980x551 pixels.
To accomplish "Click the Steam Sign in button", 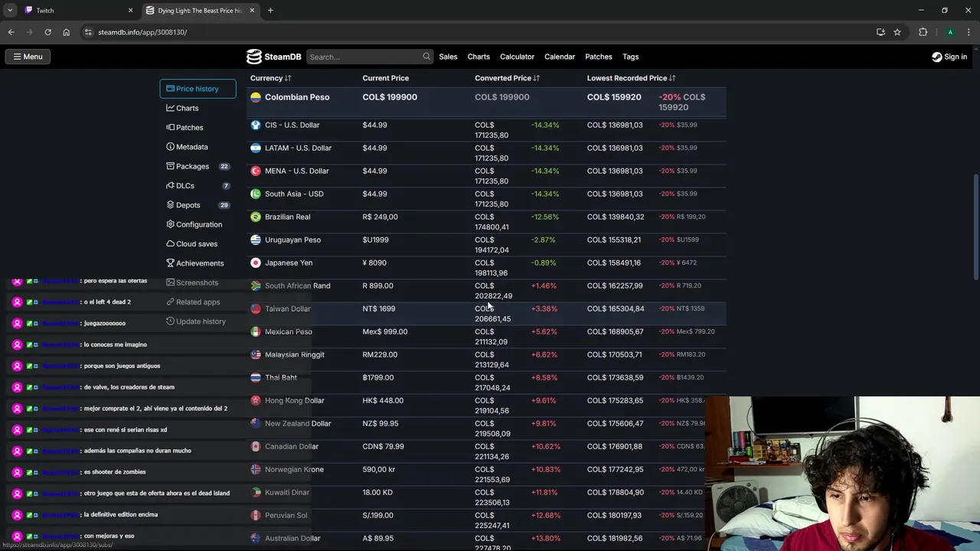I will 949,57.
